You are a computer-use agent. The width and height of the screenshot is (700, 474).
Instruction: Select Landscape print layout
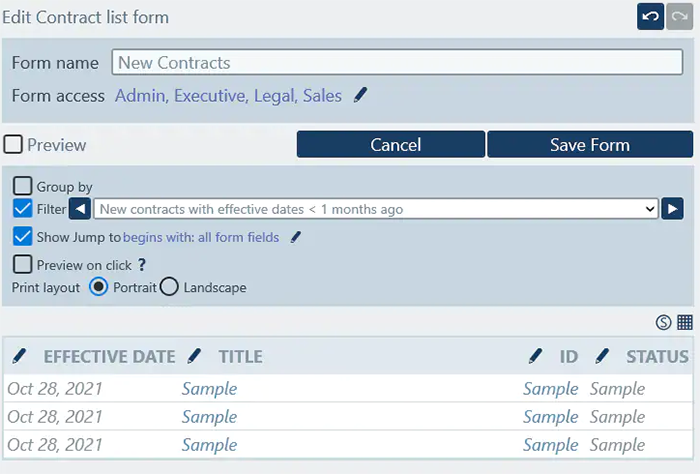[169, 287]
